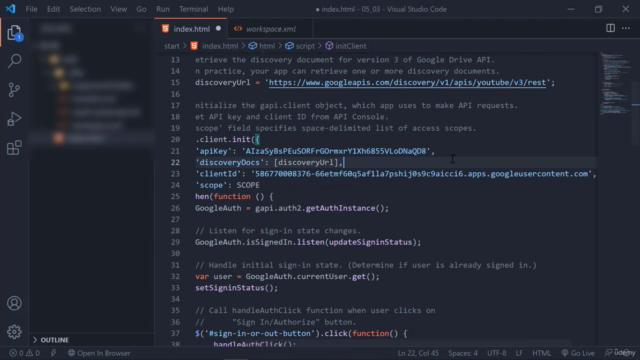Click the 'Listen for sign-in state changes' comment
This screenshot has width=640, height=360.
(278, 231)
